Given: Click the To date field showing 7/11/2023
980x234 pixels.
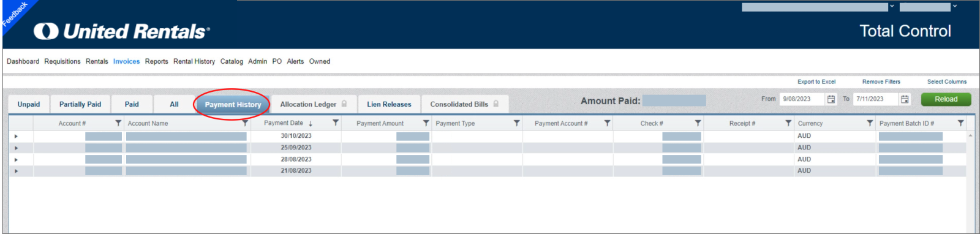Looking at the screenshot, I should pos(875,99).
